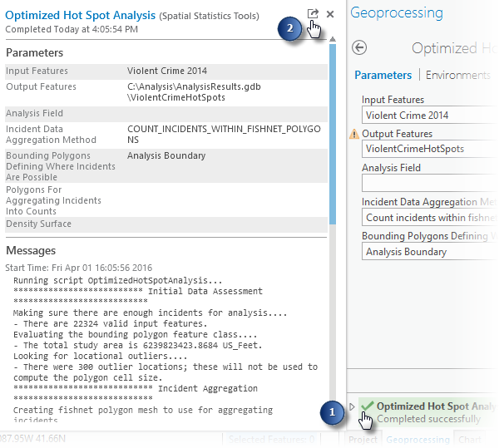Click the Completed successfully status banner
The image size is (499, 448).
coord(432,412)
